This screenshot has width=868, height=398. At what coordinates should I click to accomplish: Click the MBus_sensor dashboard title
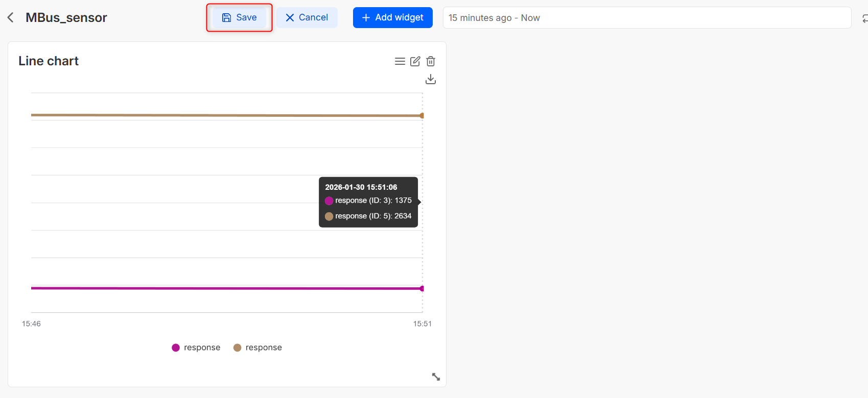tap(66, 18)
